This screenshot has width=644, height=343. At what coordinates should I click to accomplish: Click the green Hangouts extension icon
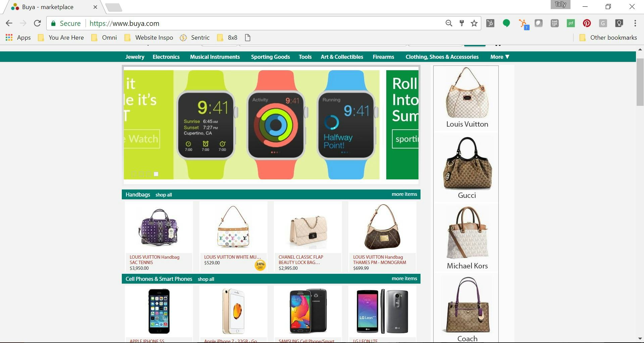506,23
